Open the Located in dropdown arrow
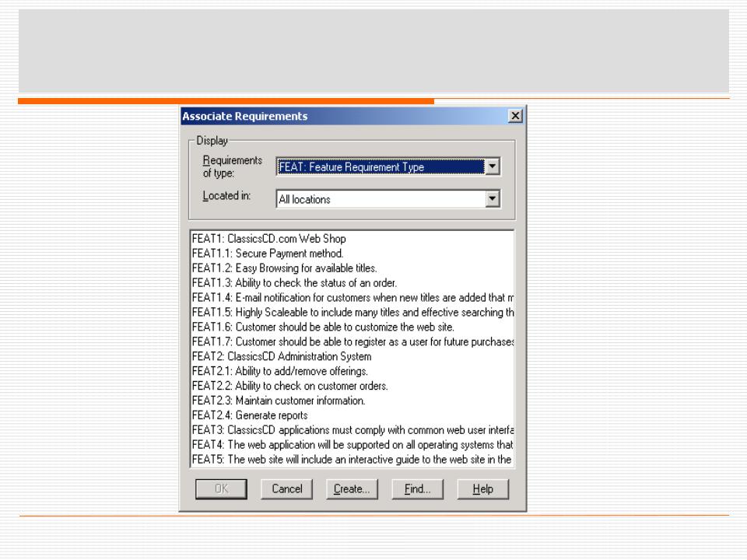This screenshot has width=747, height=560. coord(493,198)
